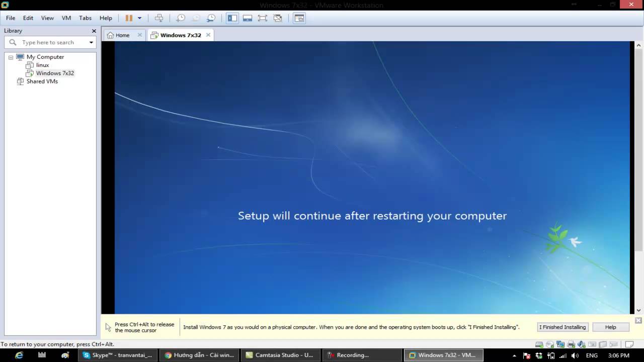Viewport: 644px width, 362px height.
Task: Open the power options dropdown arrow beside pause
Action: 139,18
